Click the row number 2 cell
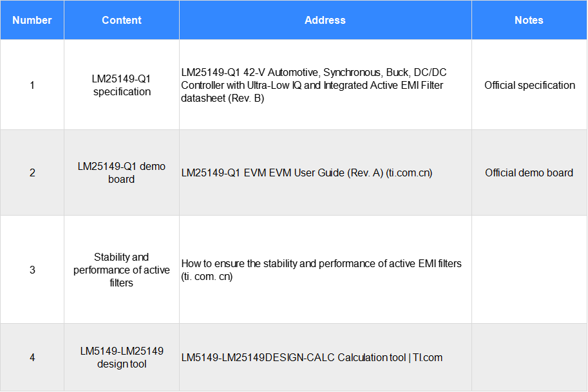 [x=32, y=173]
